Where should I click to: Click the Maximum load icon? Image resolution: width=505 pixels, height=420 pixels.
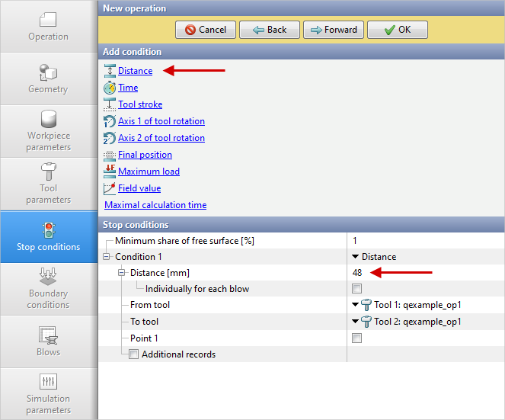coord(110,172)
